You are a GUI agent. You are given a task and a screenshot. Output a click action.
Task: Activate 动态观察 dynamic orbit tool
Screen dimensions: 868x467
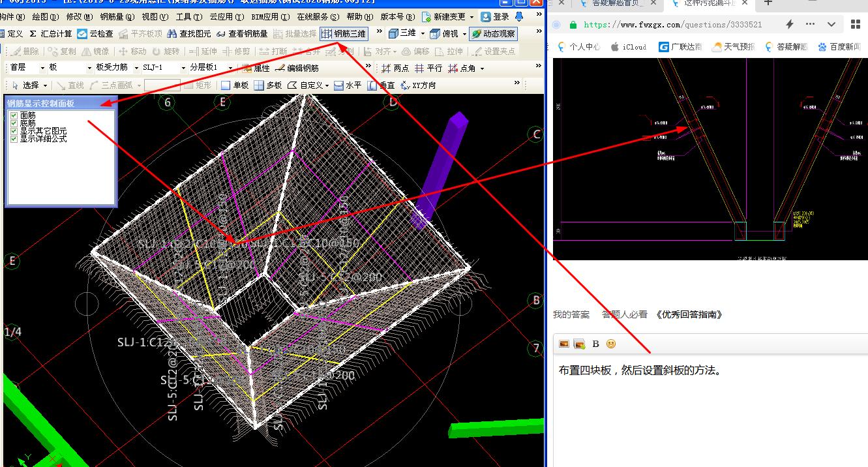pos(493,33)
